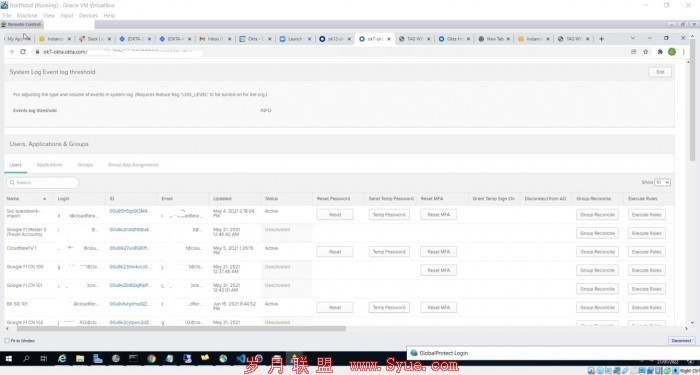Open the Chrome tab search chevron
This screenshot has height=375, width=700.
[x=633, y=38]
